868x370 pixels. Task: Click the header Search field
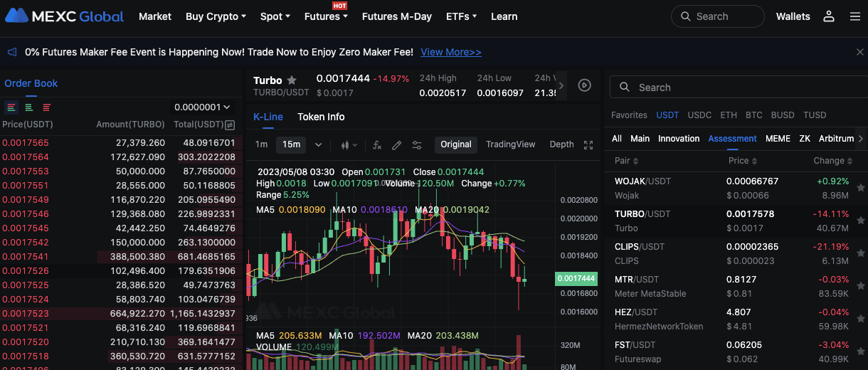(718, 16)
